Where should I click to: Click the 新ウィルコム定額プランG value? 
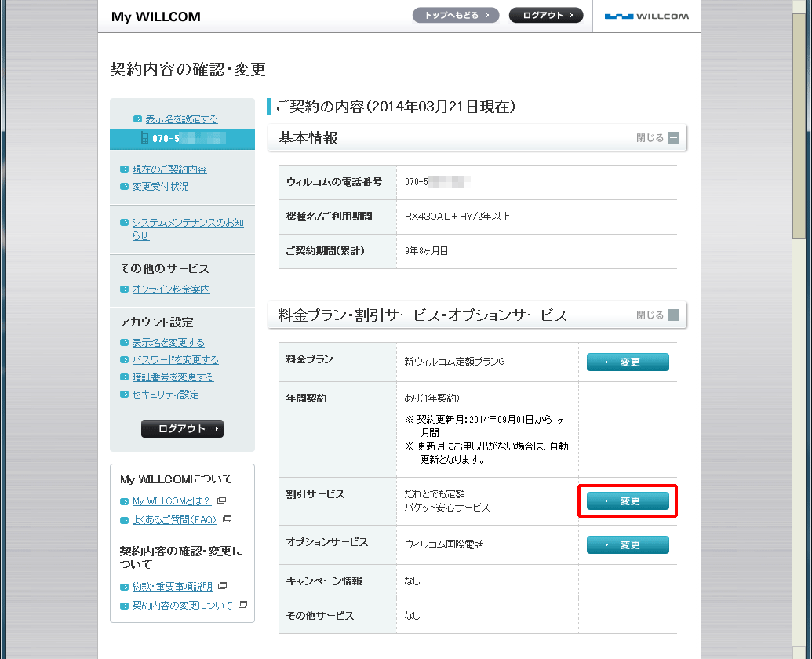(x=455, y=362)
